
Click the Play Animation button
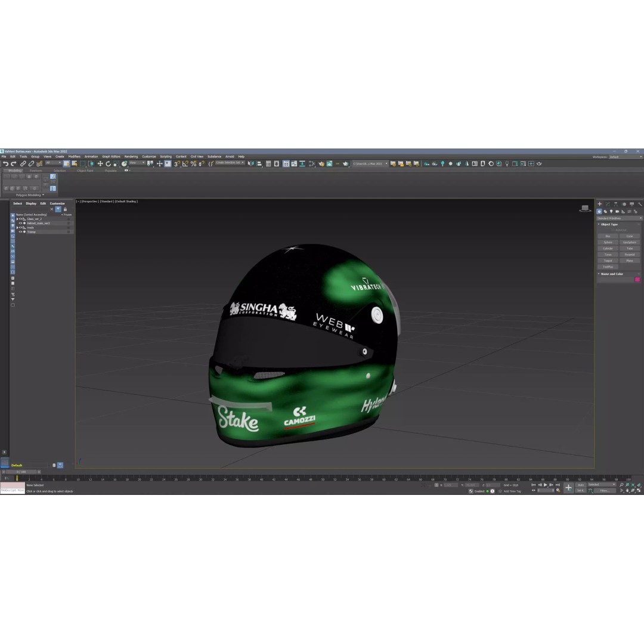[x=546, y=485]
